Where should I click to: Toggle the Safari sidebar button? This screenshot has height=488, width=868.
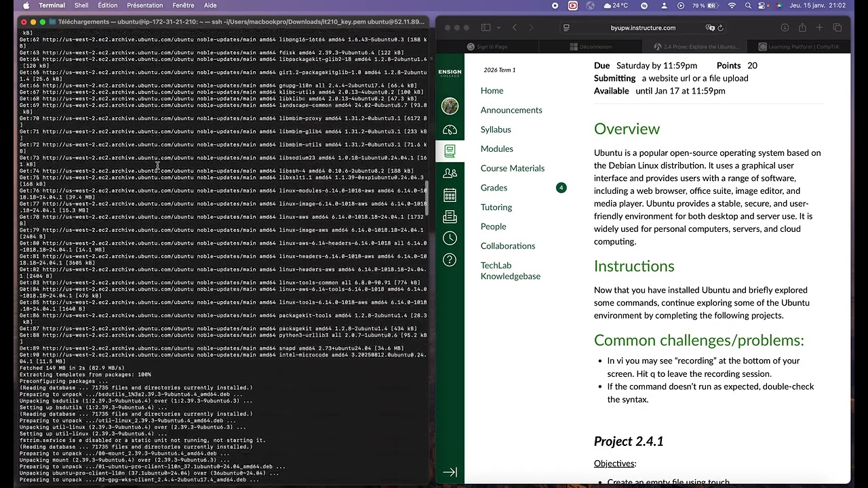click(486, 28)
